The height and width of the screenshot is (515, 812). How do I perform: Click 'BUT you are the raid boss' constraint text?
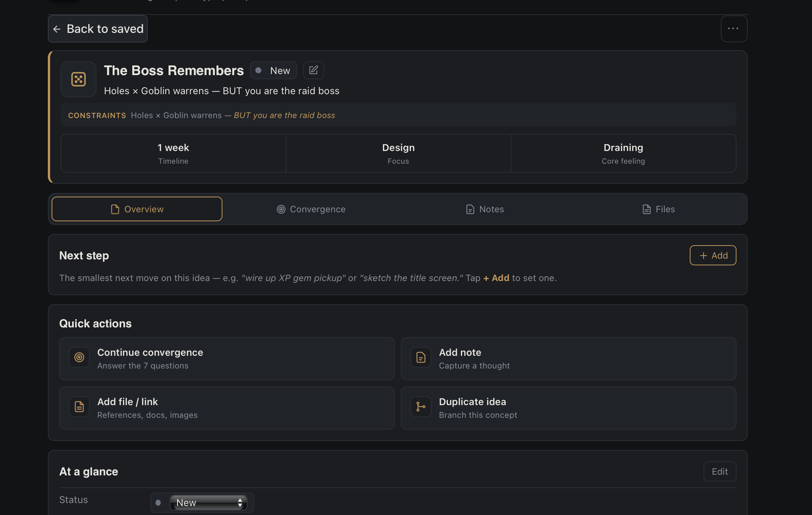pyautogui.click(x=284, y=115)
